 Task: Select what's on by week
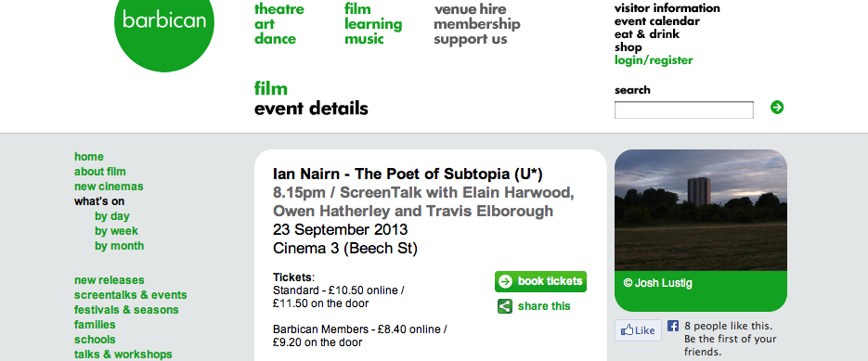coord(116,231)
